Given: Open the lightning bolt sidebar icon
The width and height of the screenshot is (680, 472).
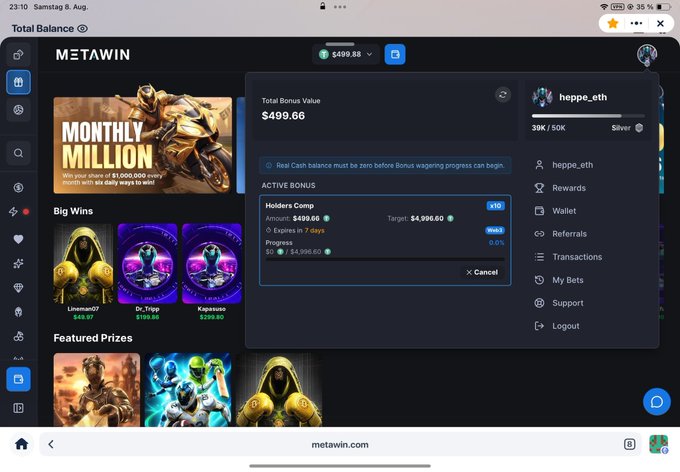Looking at the screenshot, I should pyautogui.click(x=13, y=212).
